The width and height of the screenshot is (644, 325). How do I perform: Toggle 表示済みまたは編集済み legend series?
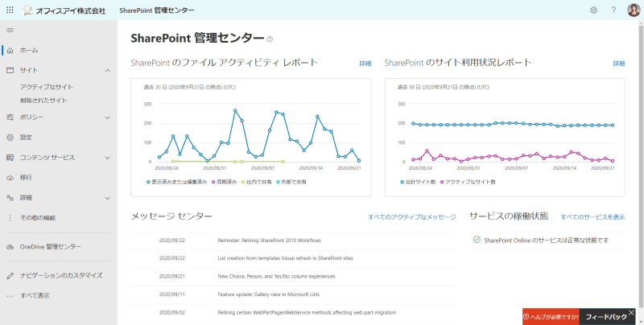pos(177,181)
